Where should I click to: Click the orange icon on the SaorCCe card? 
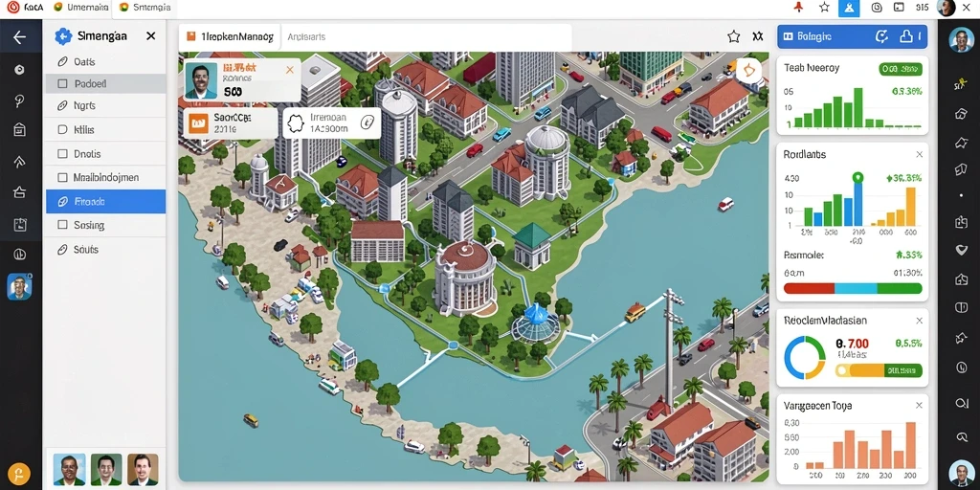(x=197, y=122)
